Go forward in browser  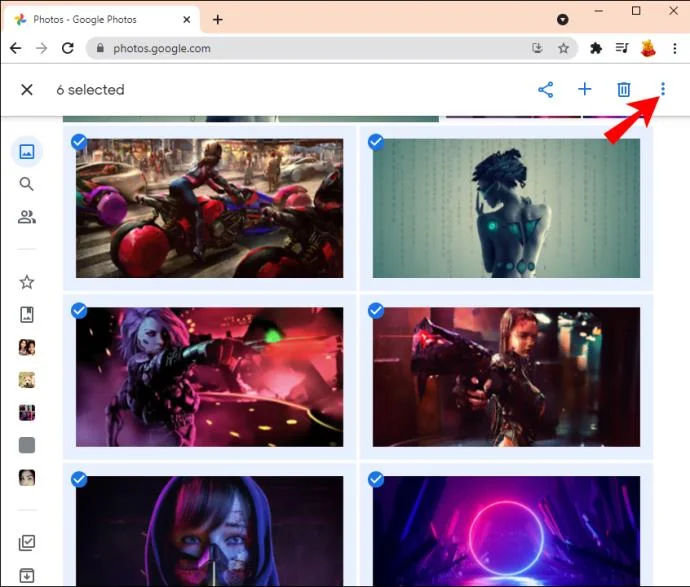coord(42,48)
